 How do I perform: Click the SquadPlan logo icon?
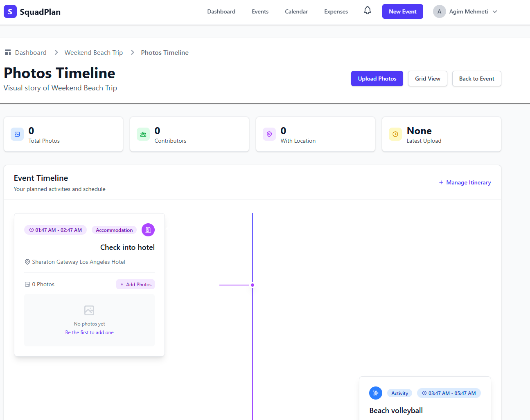click(10, 11)
